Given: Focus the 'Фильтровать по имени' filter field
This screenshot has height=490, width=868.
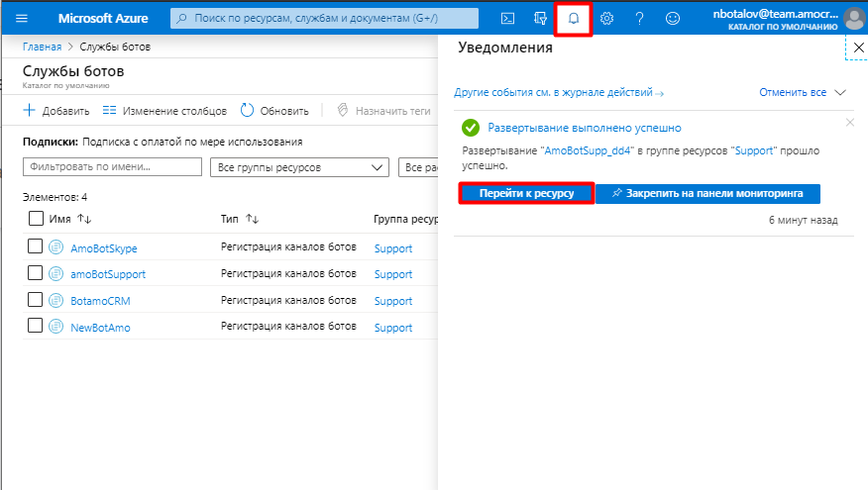Looking at the screenshot, I should (112, 166).
